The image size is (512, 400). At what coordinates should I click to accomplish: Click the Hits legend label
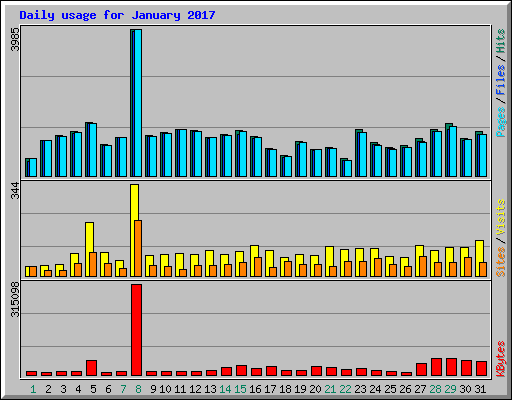point(500,41)
